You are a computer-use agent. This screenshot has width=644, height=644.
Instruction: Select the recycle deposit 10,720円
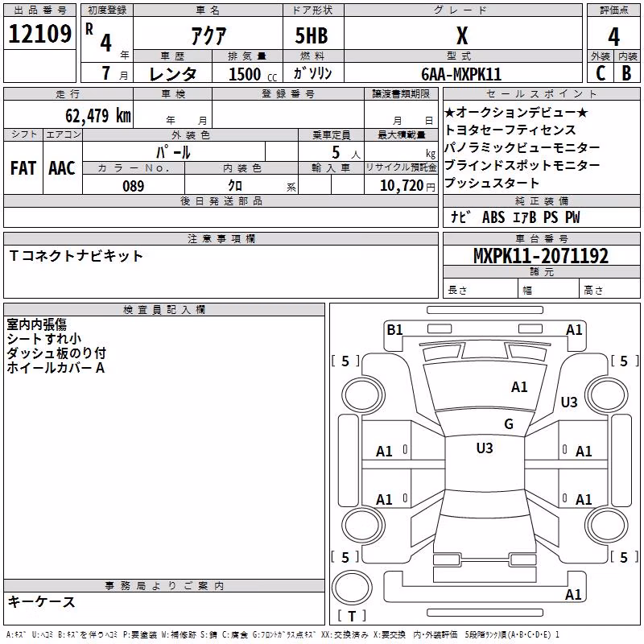point(407,186)
